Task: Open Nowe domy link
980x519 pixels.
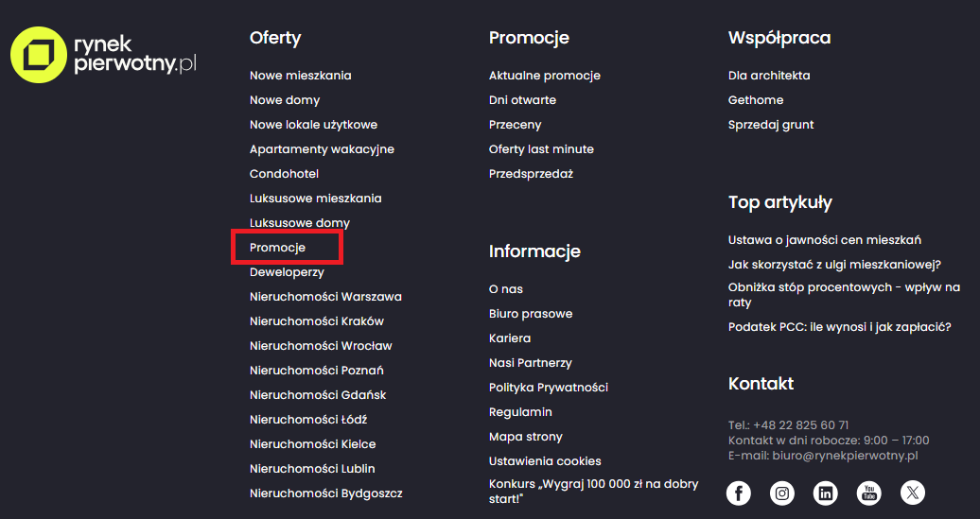Action: click(x=285, y=100)
